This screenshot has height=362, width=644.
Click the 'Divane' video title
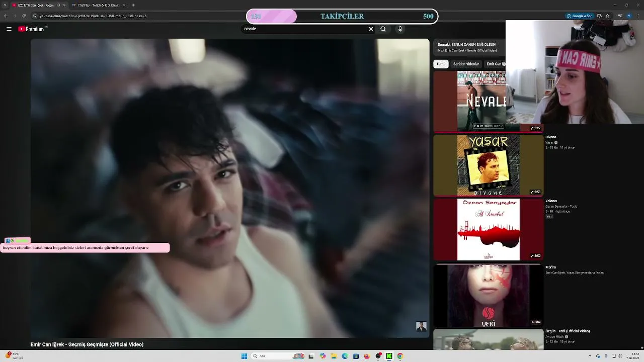click(x=551, y=137)
